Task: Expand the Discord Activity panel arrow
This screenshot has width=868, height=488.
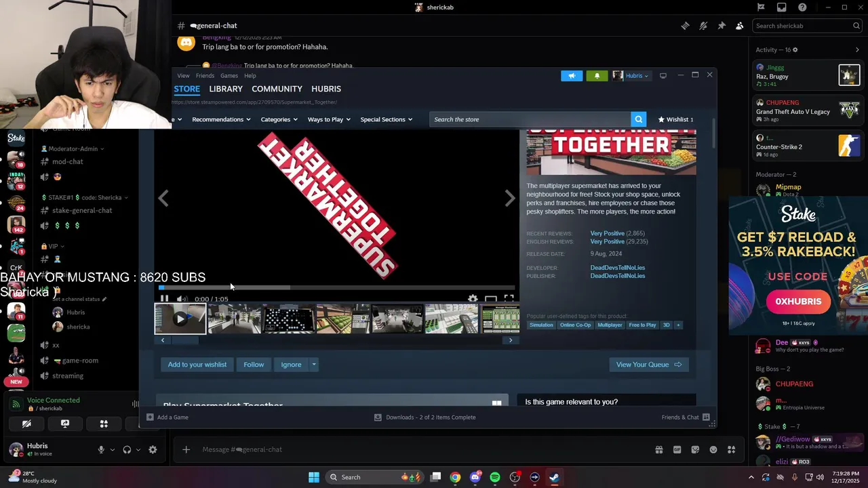Action: [857, 49]
